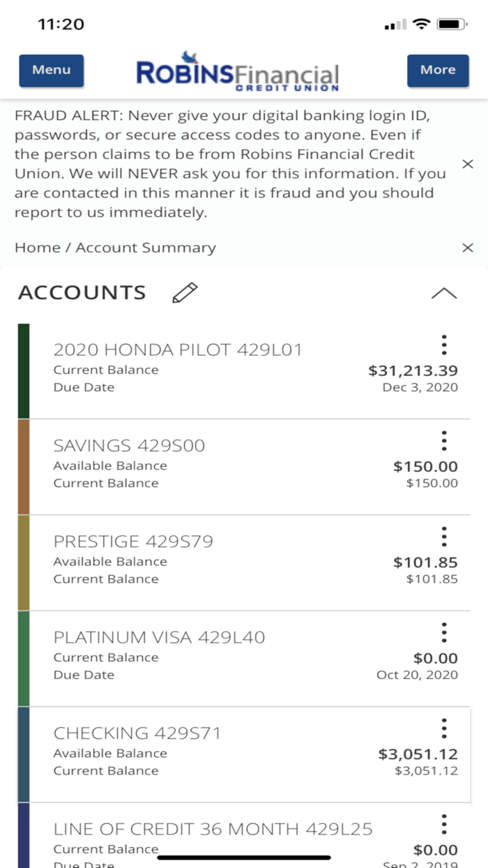
Task: Open the Menu button
Action: pyautogui.click(x=52, y=70)
